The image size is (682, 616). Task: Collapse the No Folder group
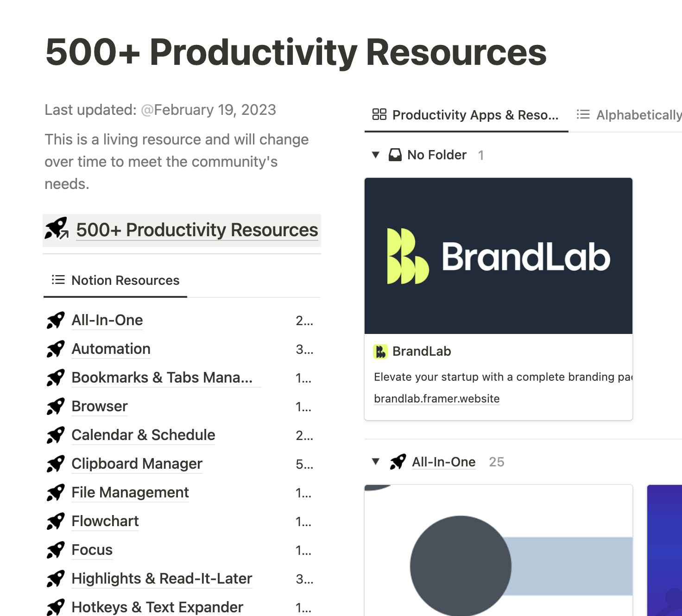coord(376,155)
